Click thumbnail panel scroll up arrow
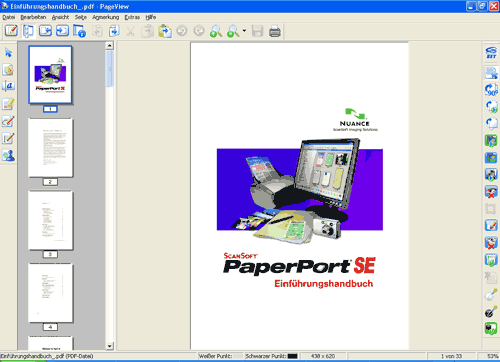 110,45
